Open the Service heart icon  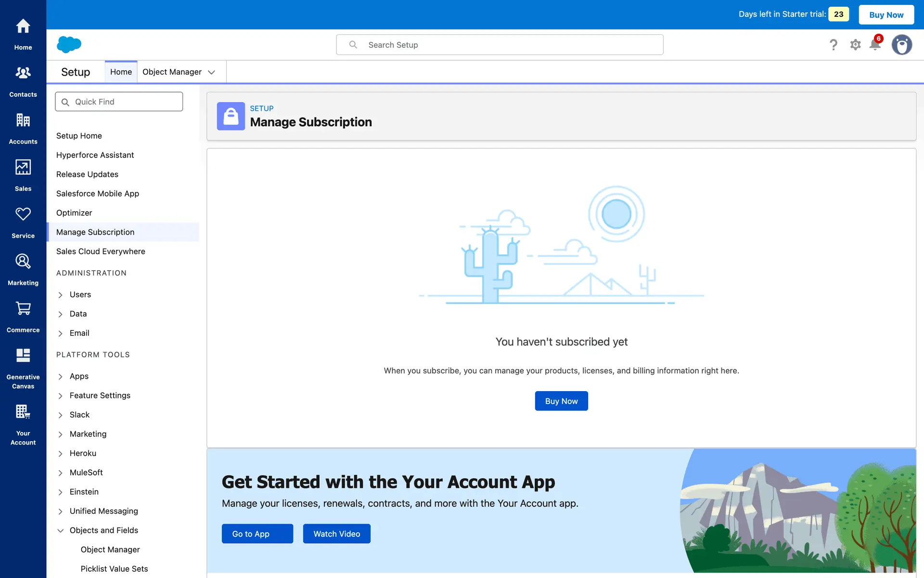click(23, 214)
